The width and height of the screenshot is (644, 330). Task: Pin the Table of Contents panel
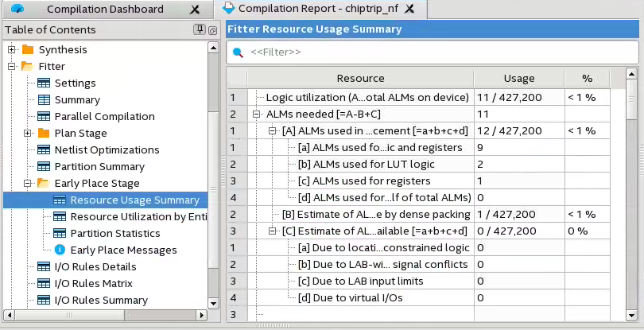coord(200,30)
